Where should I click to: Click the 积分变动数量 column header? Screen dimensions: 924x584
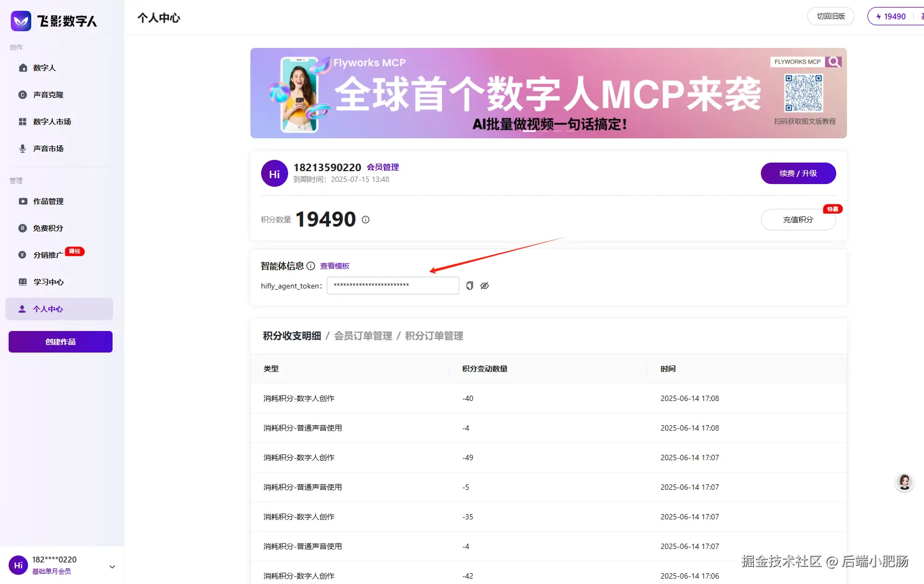pyautogui.click(x=485, y=369)
